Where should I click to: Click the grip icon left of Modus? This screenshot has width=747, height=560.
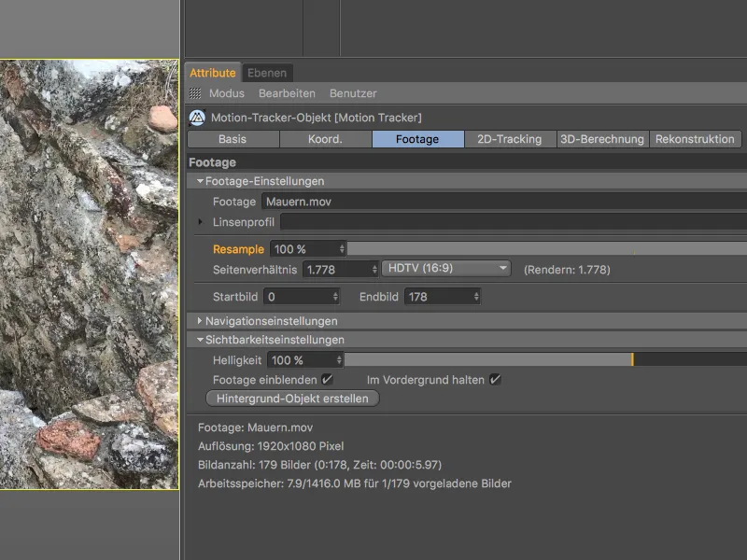(x=195, y=93)
